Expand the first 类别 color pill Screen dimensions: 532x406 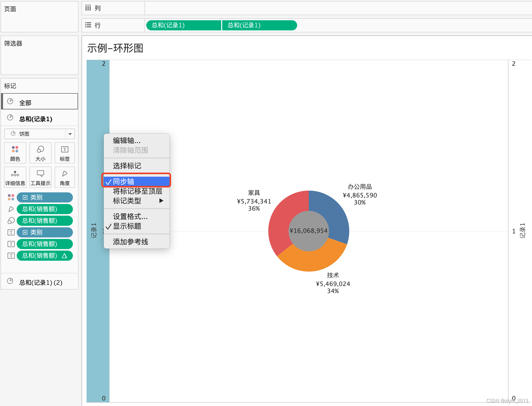pos(25,197)
